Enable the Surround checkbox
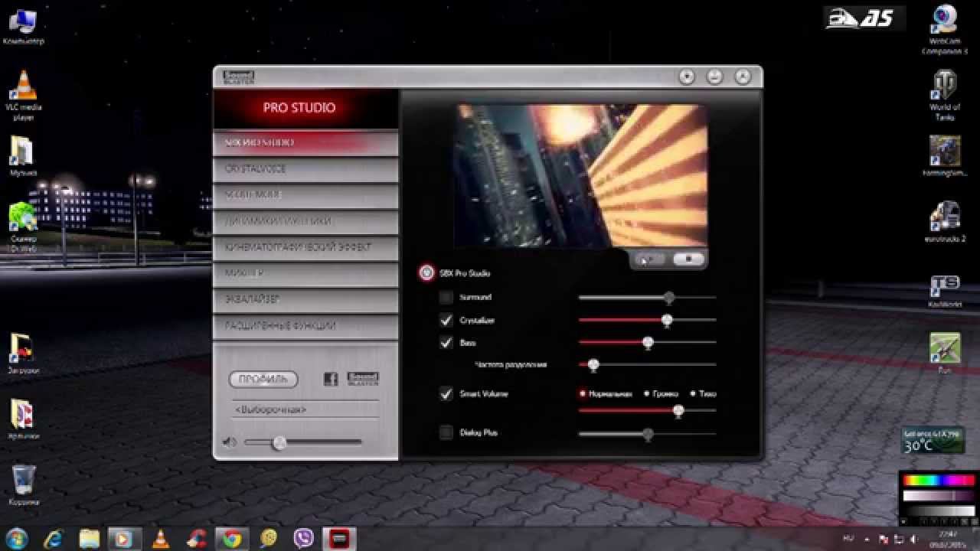The width and height of the screenshot is (980, 551). point(446,297)
